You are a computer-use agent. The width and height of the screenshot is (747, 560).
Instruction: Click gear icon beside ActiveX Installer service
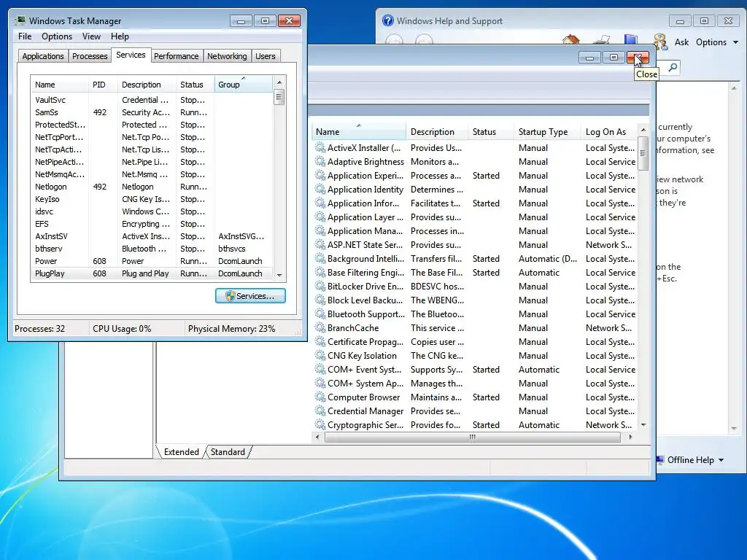(320, 147)
